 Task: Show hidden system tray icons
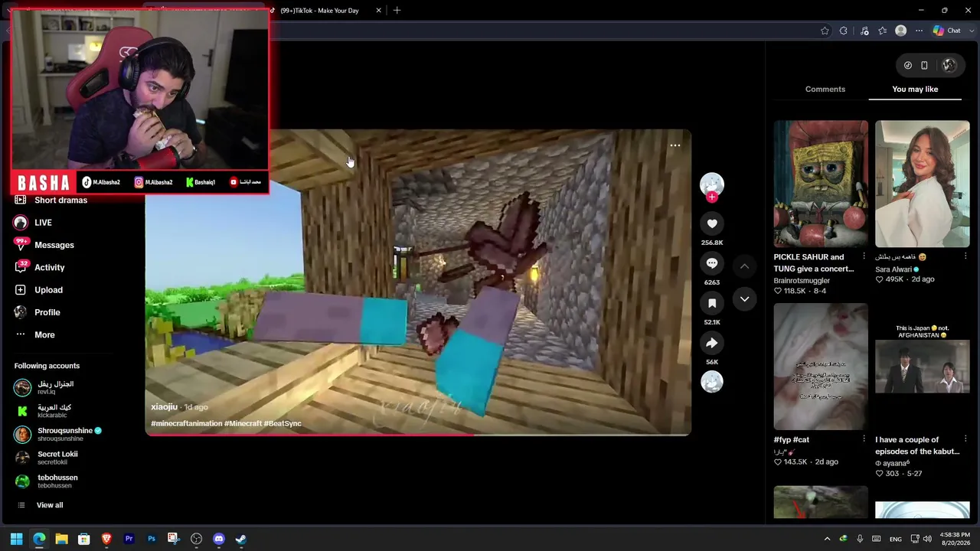pos(827,539)
